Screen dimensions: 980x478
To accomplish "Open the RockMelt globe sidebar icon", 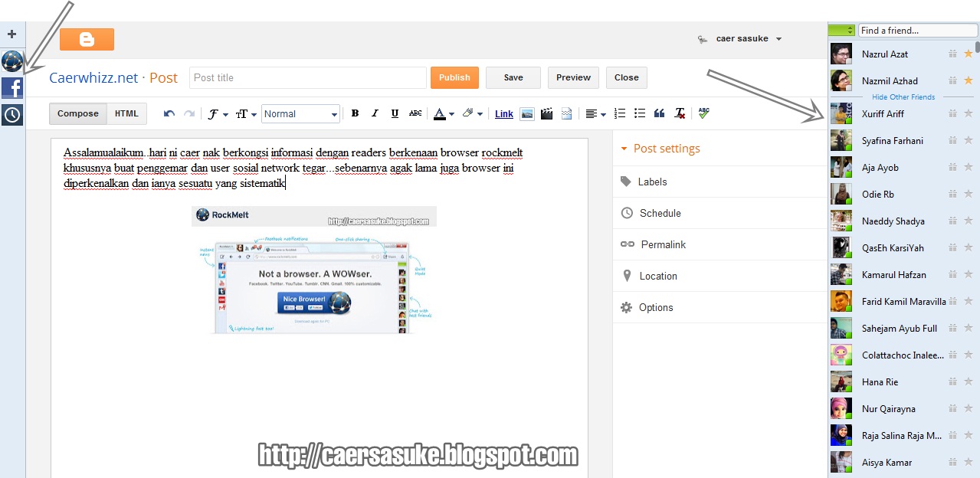I will (x=12, y=61).
